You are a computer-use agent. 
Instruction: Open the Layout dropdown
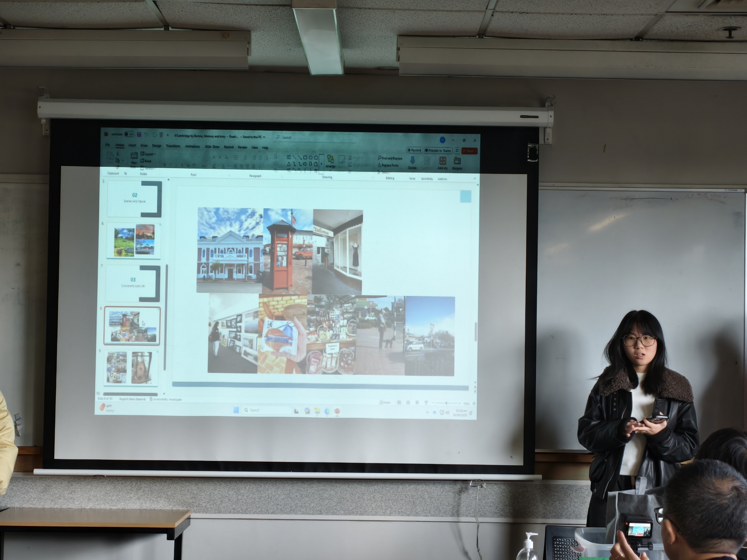point(148,154)
